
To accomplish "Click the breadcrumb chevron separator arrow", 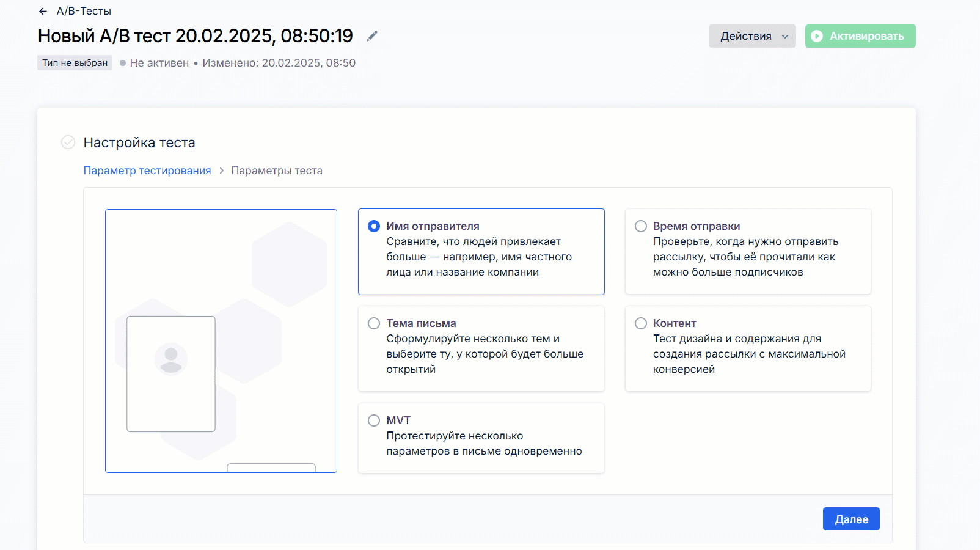I will [221, 170].
